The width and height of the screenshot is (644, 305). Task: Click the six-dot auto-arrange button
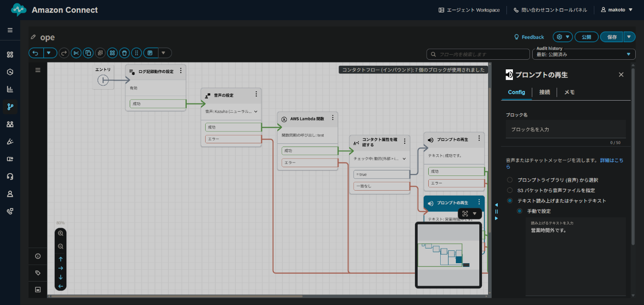136,53
